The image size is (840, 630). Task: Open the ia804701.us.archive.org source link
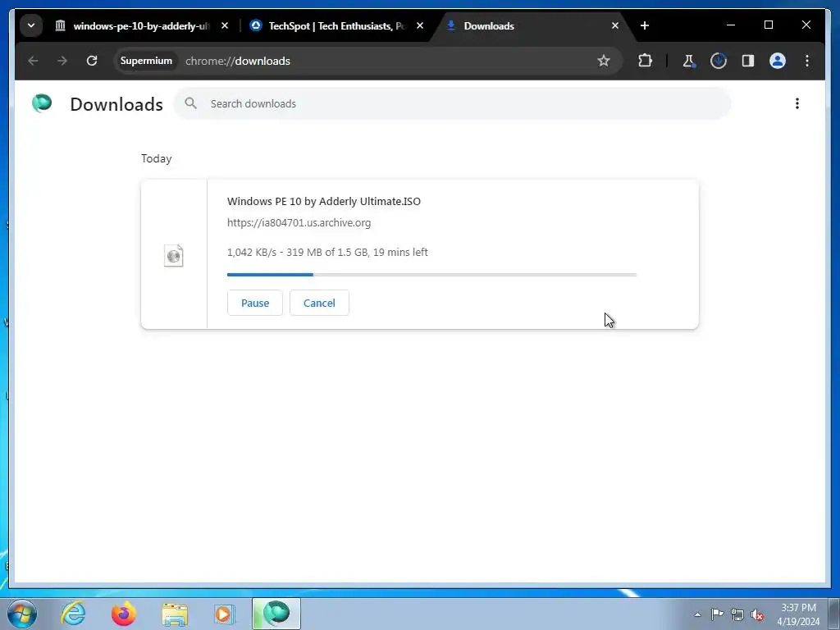(x=299, y=223)
